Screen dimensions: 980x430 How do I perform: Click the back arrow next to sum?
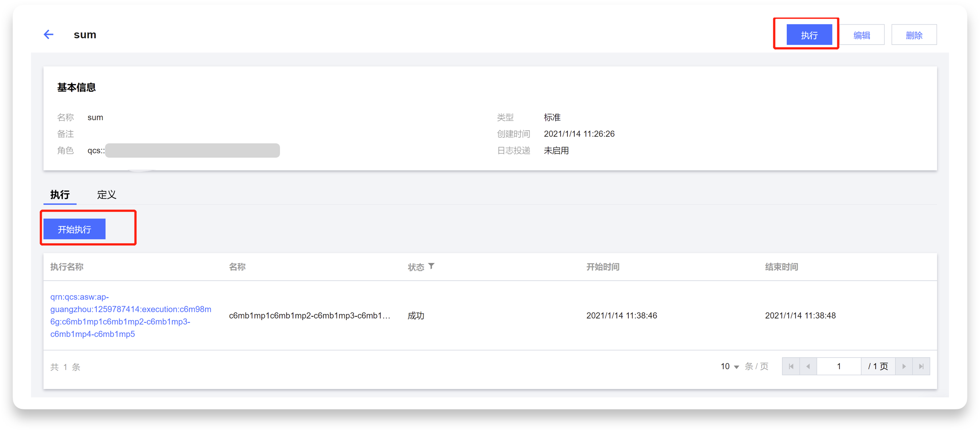[x=49, y=35]
